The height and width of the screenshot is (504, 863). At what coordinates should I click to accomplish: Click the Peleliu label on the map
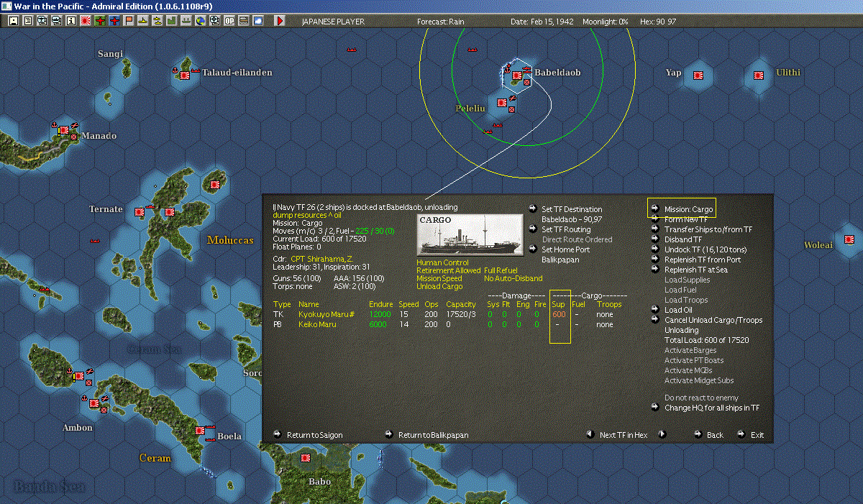tap(470, 109)
